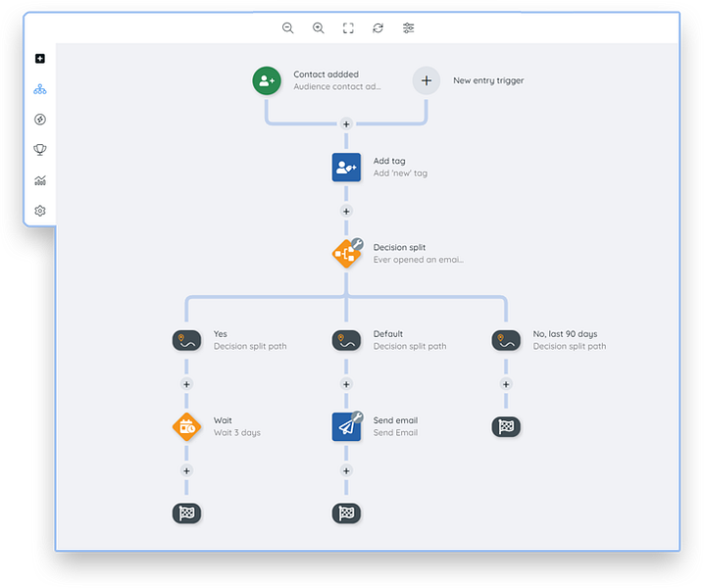Image resolution: width=704 pixels, height=588 pixels.
Task: Click the zoom out magnifier icon
Action: pos(288,28)
